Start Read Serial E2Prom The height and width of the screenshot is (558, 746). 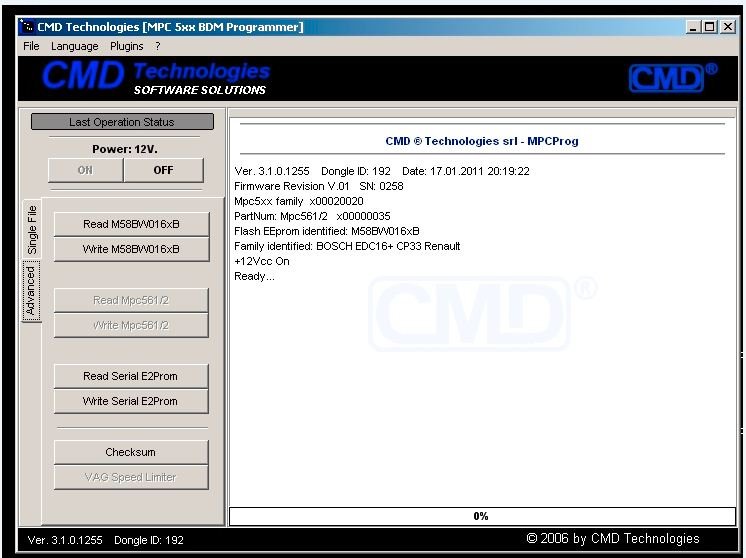[x=131, y=376]
